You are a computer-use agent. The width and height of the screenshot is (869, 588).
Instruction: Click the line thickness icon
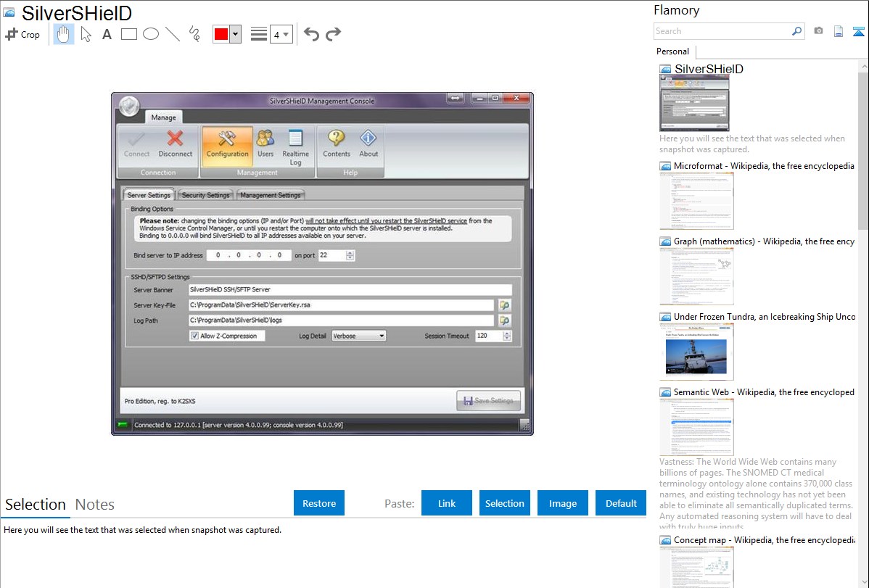coord(259,34)
